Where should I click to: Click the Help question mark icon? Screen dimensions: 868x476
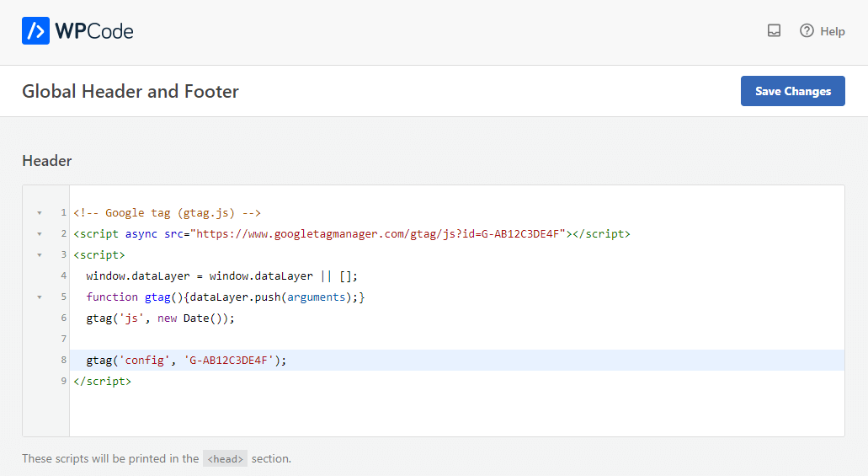pyautogui.click(x=807, y=31)
